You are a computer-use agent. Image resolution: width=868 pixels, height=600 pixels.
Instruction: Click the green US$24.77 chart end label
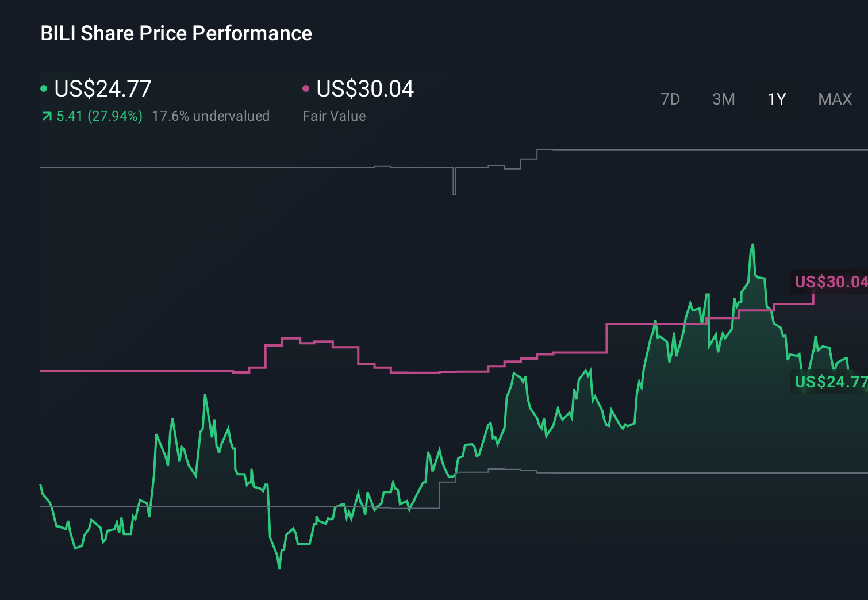click(830, 382)
